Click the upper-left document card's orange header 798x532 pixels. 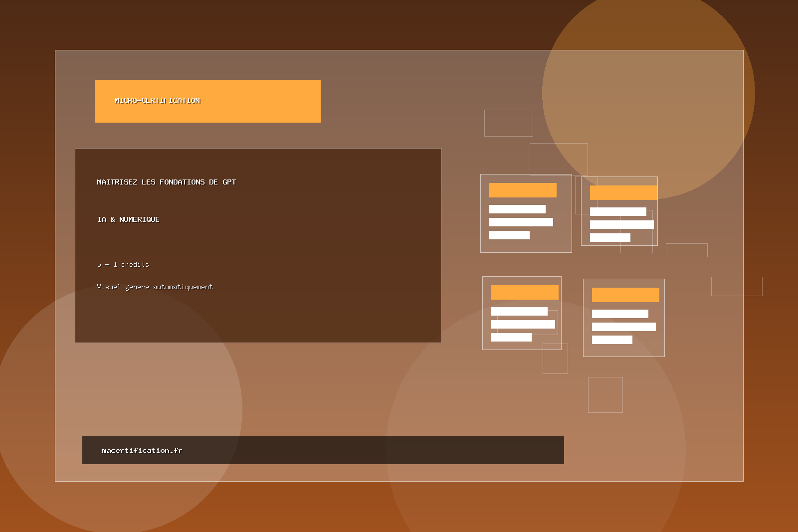pos(523,190)
